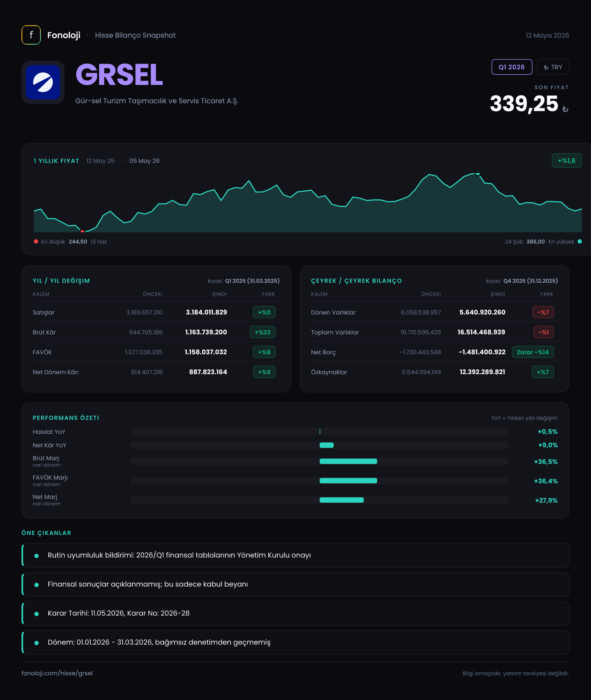Viewport: 591px width, 700px height.
Task: Click the 'Q1 2025 (31.03.2025)' comparison label
Action: pos(252,281)
